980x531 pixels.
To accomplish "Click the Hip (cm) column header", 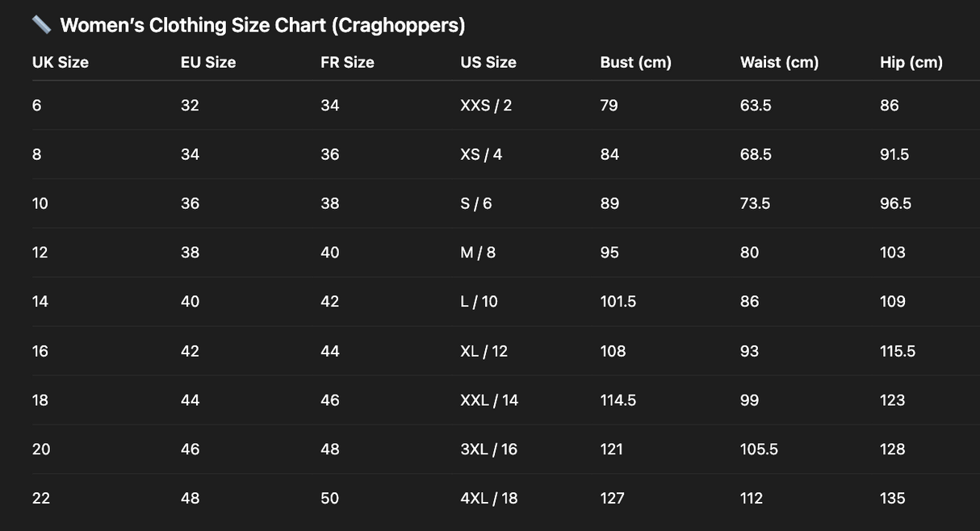I will [x=911, y=62].
